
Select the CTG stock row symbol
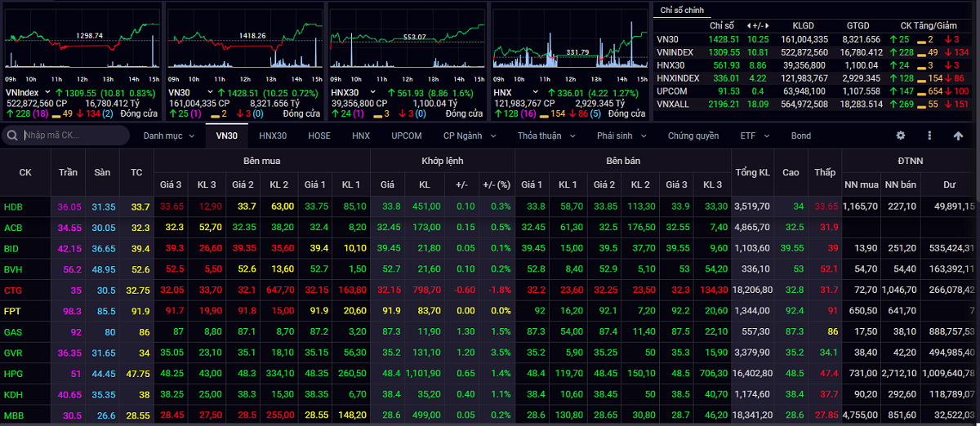coord(13,290)
